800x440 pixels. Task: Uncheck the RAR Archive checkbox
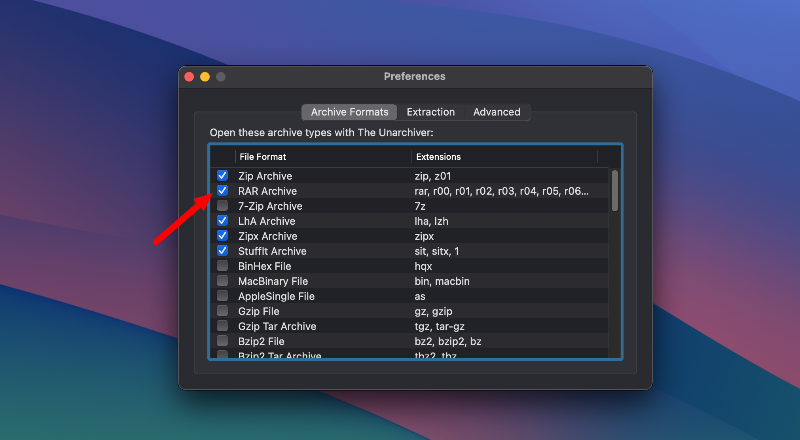222,190
